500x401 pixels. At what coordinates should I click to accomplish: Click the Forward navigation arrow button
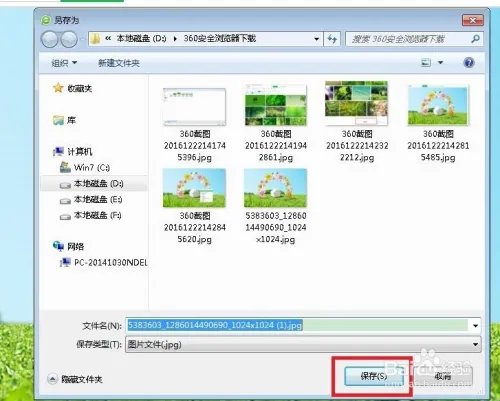tap(69, 39)
